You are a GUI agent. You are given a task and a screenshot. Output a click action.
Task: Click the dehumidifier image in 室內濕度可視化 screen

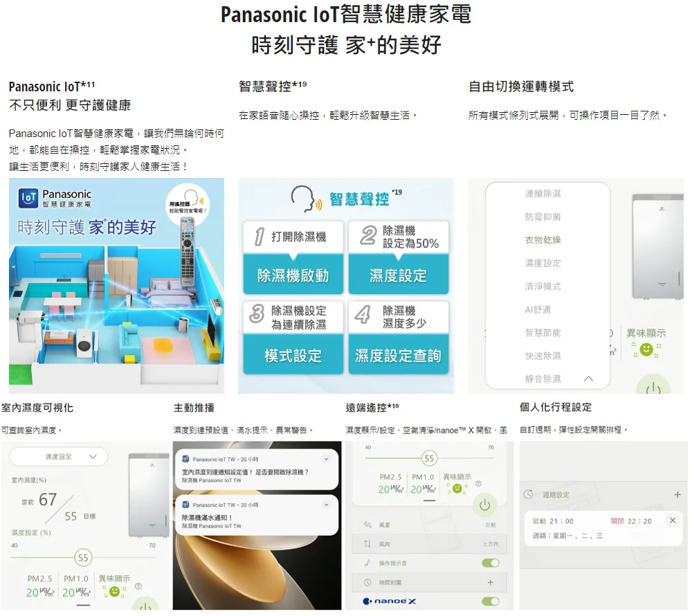click(x=149, y=495)
